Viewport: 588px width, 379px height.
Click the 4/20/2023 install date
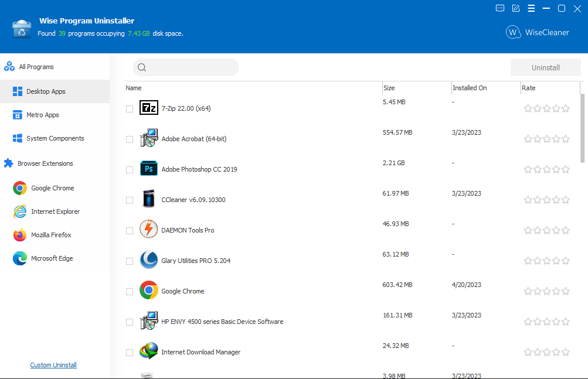(x=467, y=285)
